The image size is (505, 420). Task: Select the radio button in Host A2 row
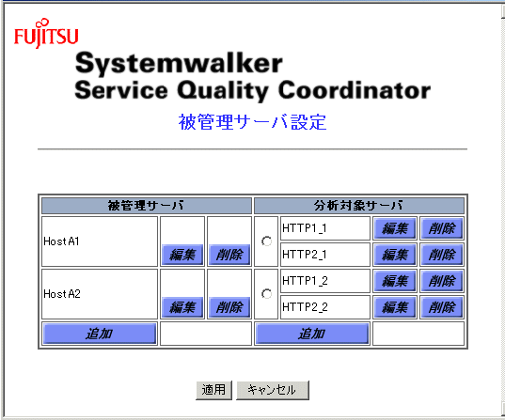(266, 293)
